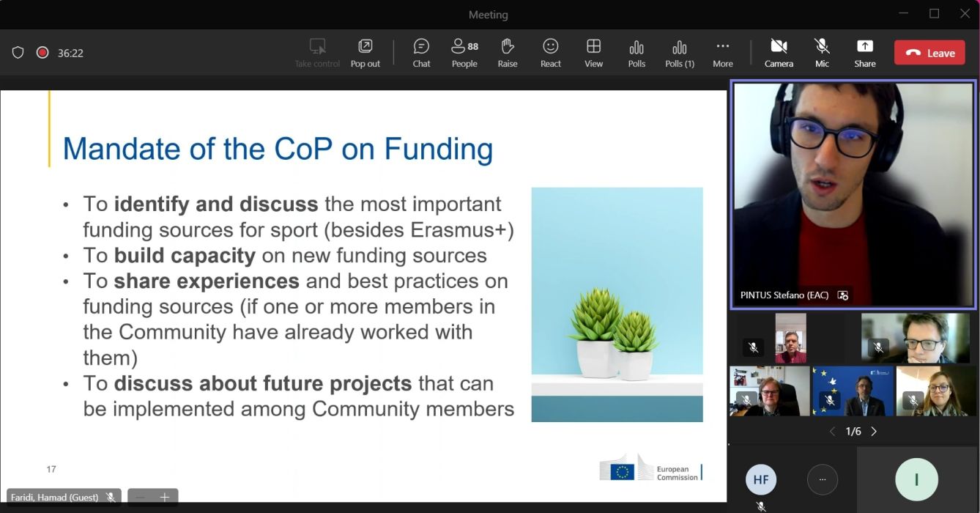Click the recording indicator icon
980x513 pixels.
click(x=42, y=53)
